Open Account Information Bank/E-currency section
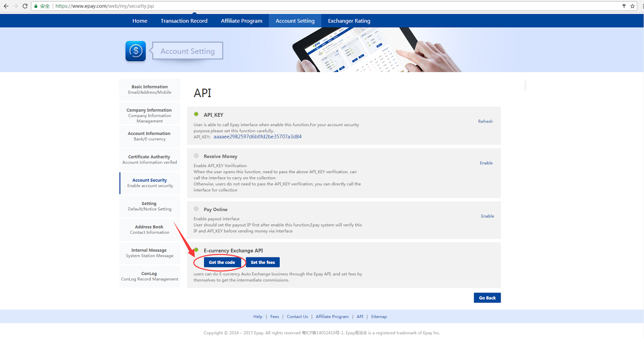The height and width of the screenshot is (338, 644). 150,136
